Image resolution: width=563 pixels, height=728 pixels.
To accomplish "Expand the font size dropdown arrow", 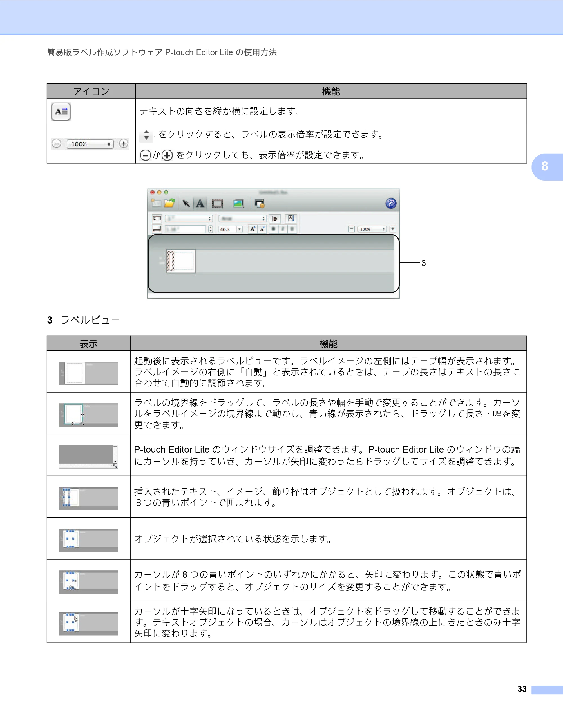I will click(x=239, y=229).
